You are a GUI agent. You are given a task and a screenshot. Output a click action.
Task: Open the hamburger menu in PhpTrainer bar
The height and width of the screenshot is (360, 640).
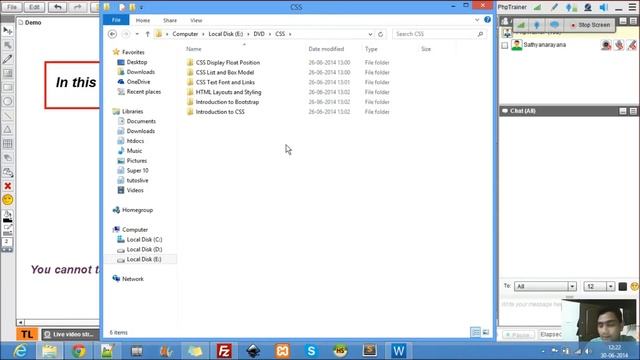click(x=632, y=7)
